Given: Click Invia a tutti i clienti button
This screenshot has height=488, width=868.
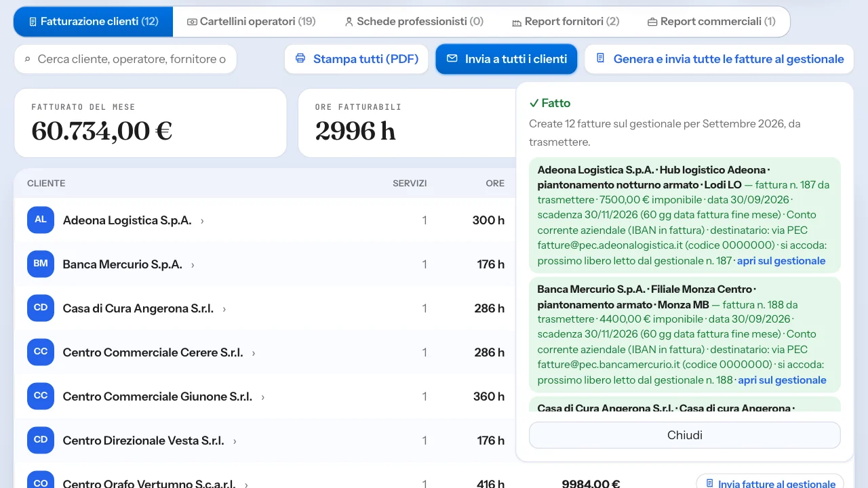Looking at the screenshot, I should point(507,59).
